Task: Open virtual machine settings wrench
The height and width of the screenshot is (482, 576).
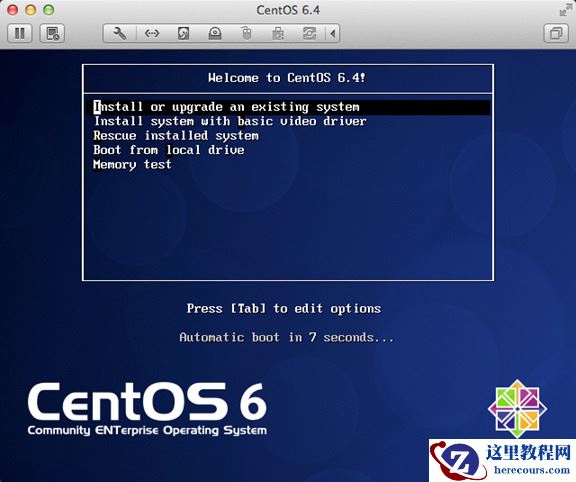Action: (120, 33)
